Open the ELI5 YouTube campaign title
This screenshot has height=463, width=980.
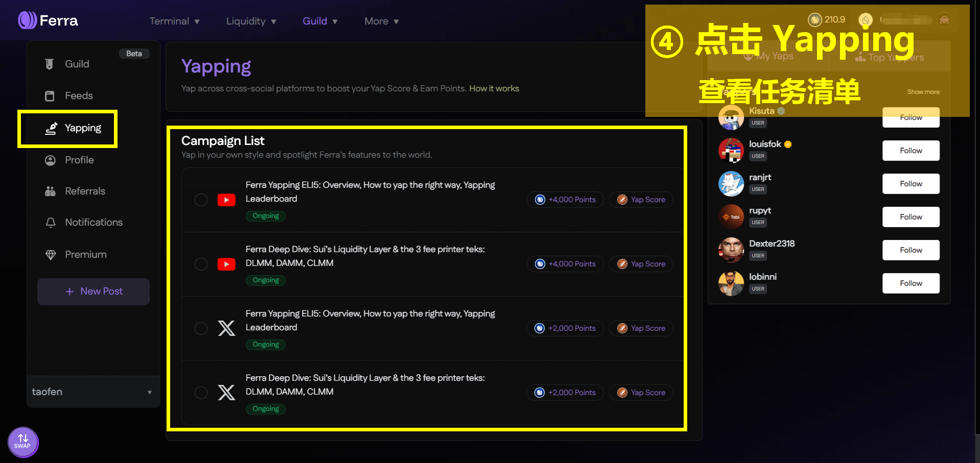[x=370, y=192]
